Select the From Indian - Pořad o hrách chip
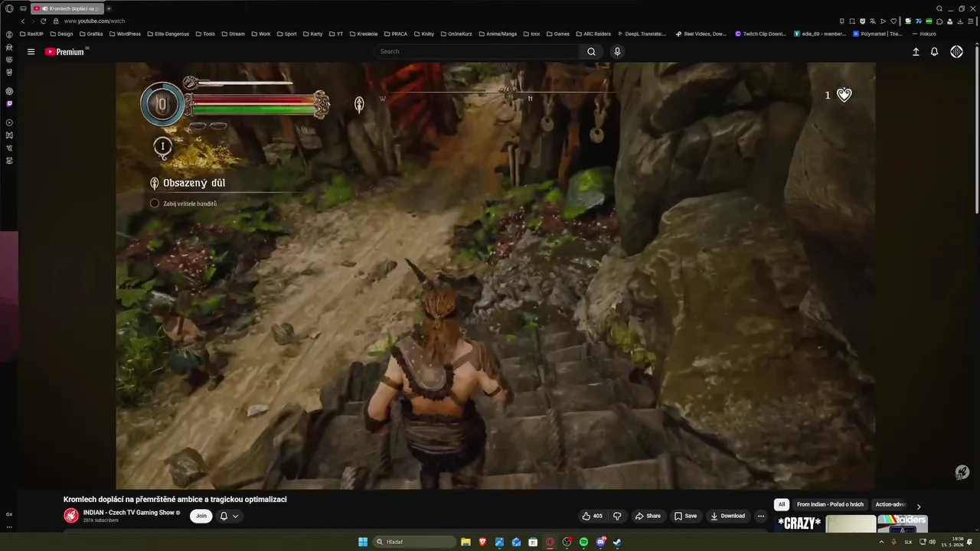This screenshot has height=551, width=980. click(830, 504)
